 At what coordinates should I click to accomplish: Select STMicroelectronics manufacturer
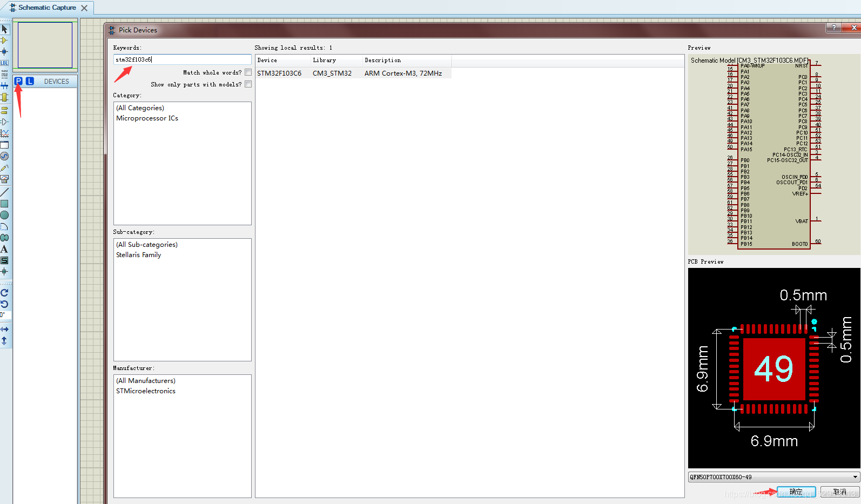click(x=146, y=391)
